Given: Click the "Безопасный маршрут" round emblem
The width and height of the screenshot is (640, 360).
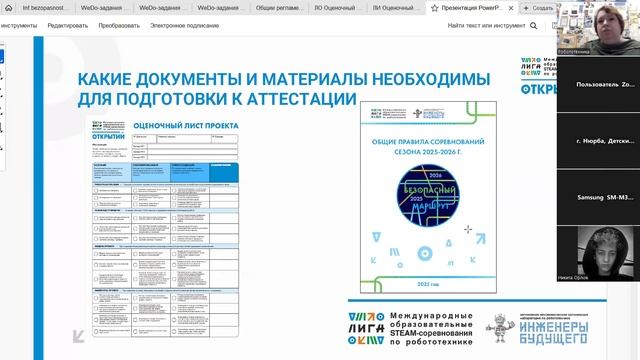Looking at the screenshot, I should [x=428, y=196].
